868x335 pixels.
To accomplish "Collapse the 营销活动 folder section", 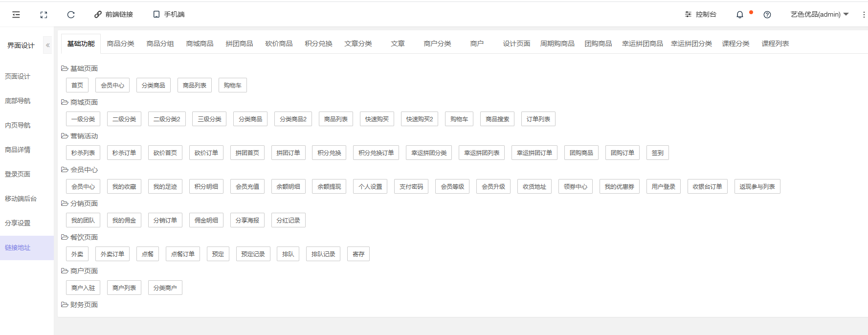I will pos(65,136).
